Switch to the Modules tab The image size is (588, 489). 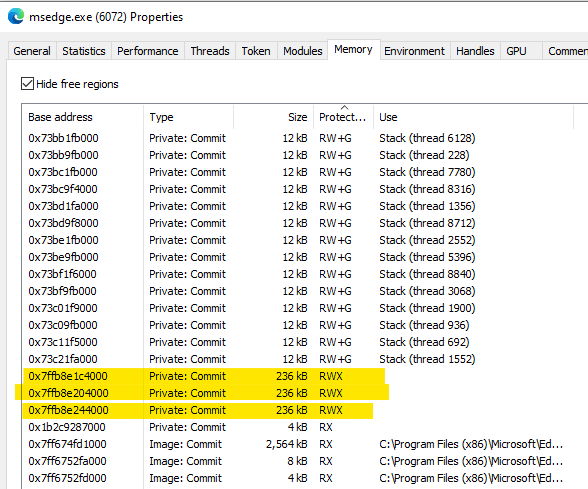pos(303,51)
